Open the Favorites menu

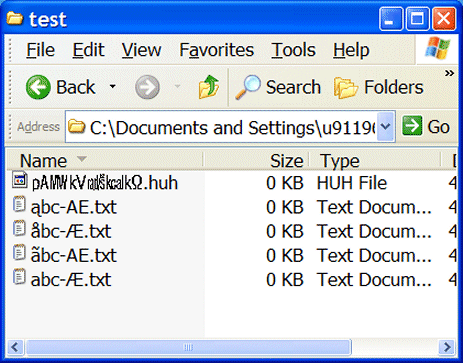(217, 50)
